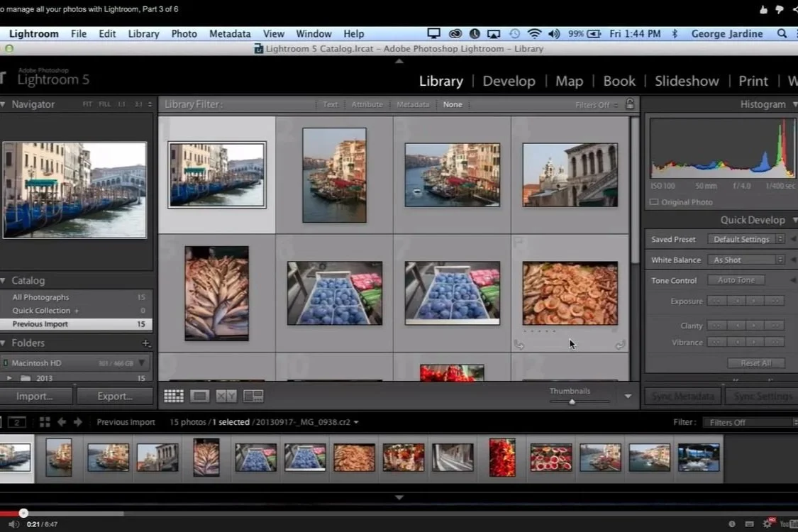Open the Slideshow module
This screenshot has height=532, width=798.
tap(687, 81)
